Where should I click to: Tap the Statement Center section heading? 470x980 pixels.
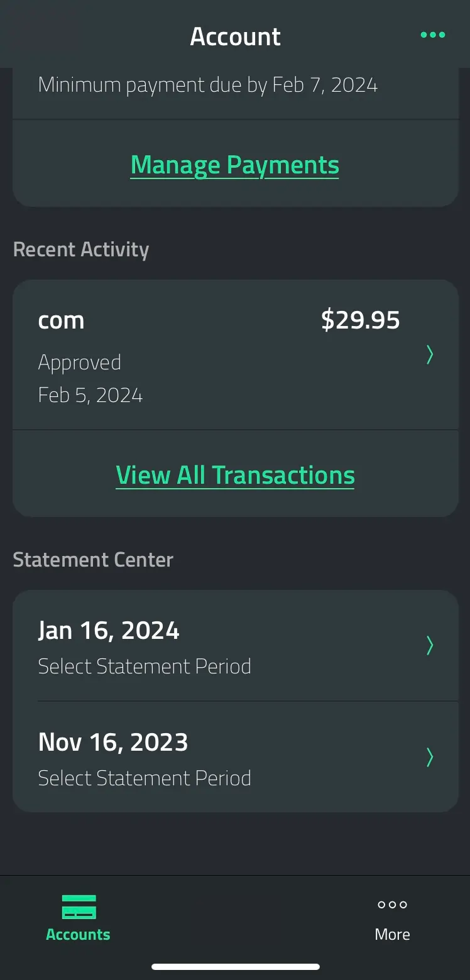coord(93,560)
